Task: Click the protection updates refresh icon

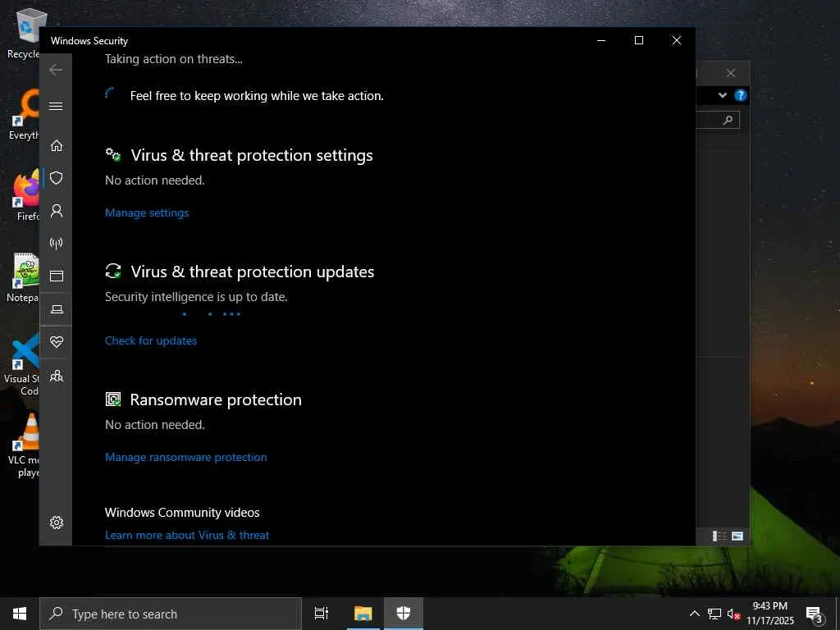Action: pos(113,271)
